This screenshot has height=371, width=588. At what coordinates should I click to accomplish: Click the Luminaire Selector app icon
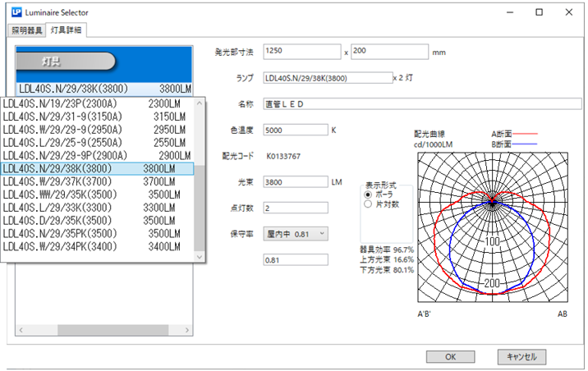tap(14, 12)
